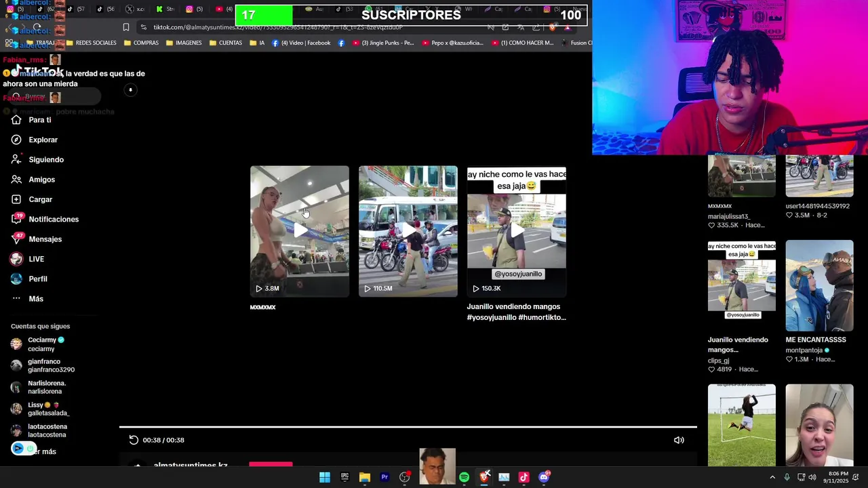Open the COMPRAS bookmark folder
The width and height of the screenshot is (868, 488).
pos(141,43)
